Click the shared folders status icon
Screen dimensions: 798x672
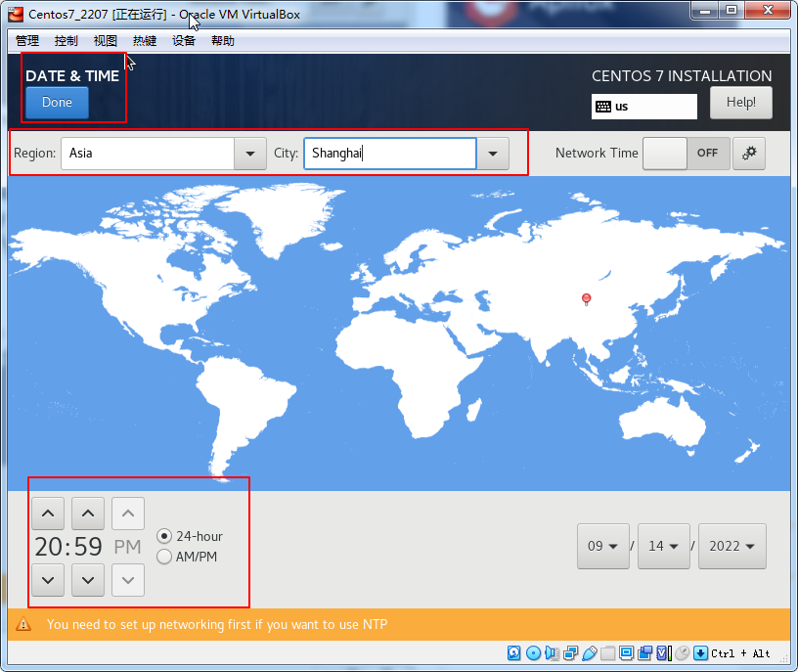coord(607,653)
